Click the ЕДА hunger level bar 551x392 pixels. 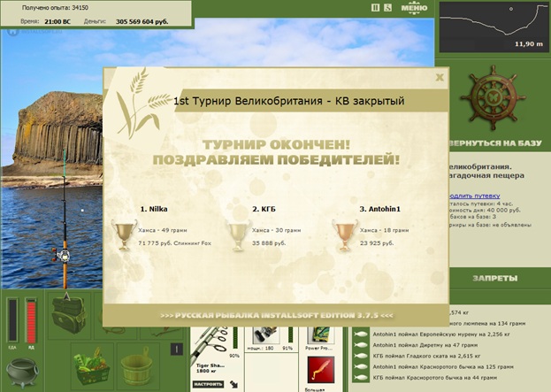click(x=12, y=320)
